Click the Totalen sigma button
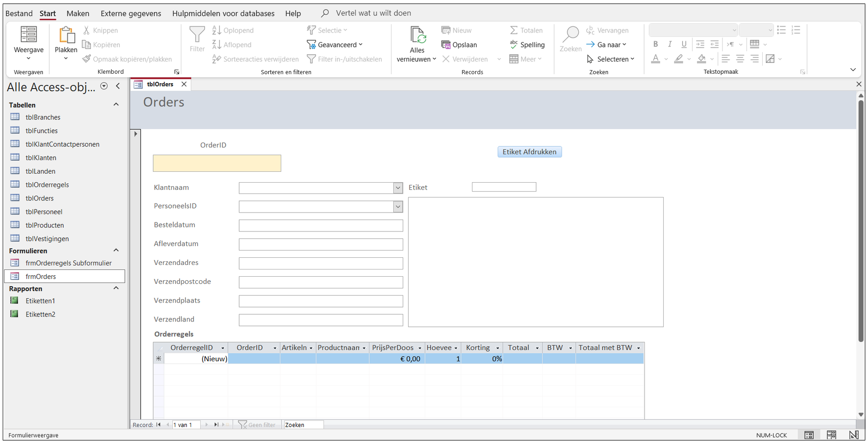This screenshot has width=868, height=444. tap(526, 30)
